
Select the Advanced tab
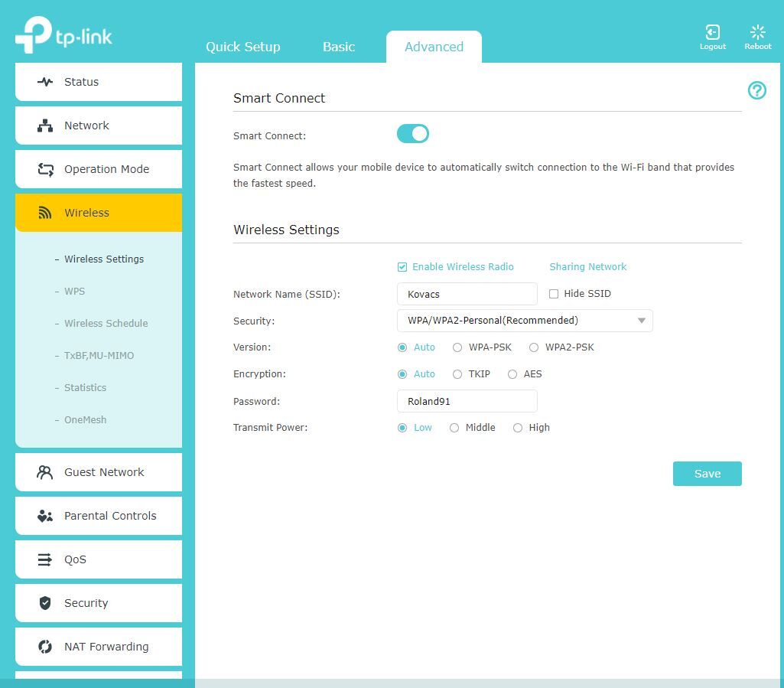(434, 47)
